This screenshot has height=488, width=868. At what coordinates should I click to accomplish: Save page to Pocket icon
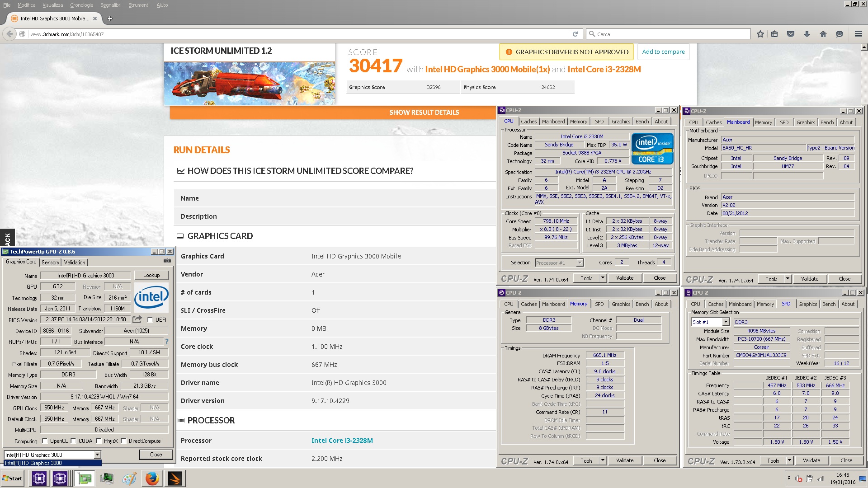[791, 34]
